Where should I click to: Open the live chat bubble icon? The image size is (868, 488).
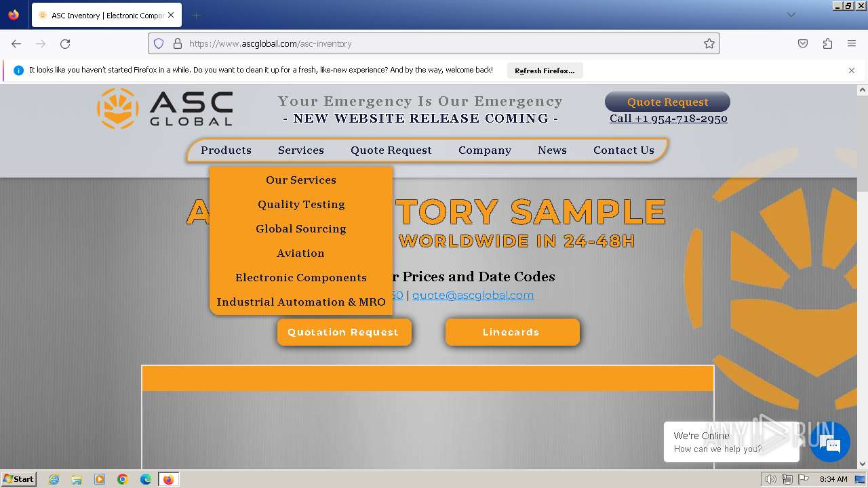click(x=830, y=443)
